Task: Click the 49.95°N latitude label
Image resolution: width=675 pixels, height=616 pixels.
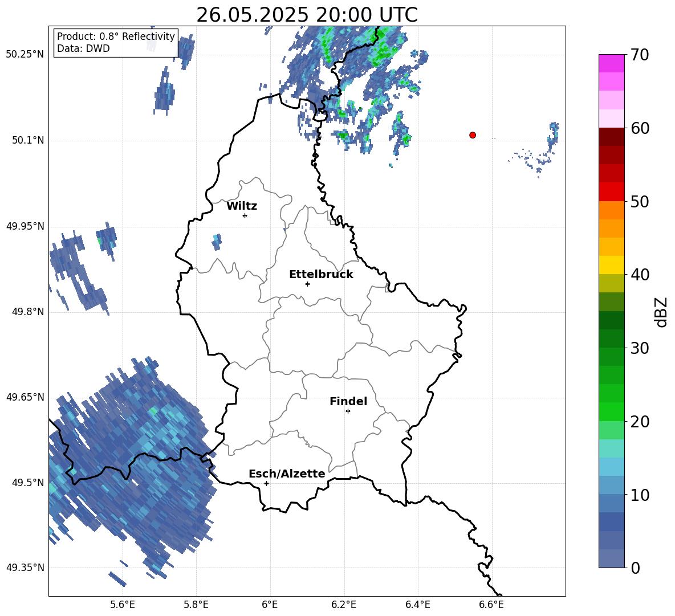Action: coord(25,226)
